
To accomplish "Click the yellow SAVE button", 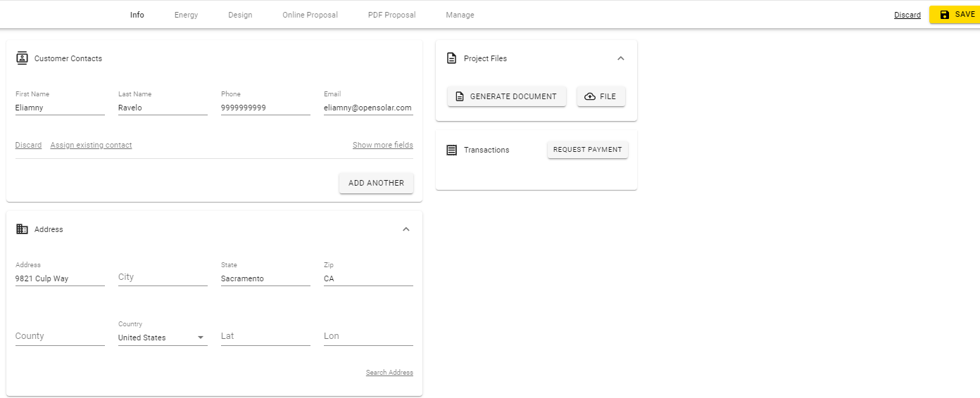I will click(955, 15).
